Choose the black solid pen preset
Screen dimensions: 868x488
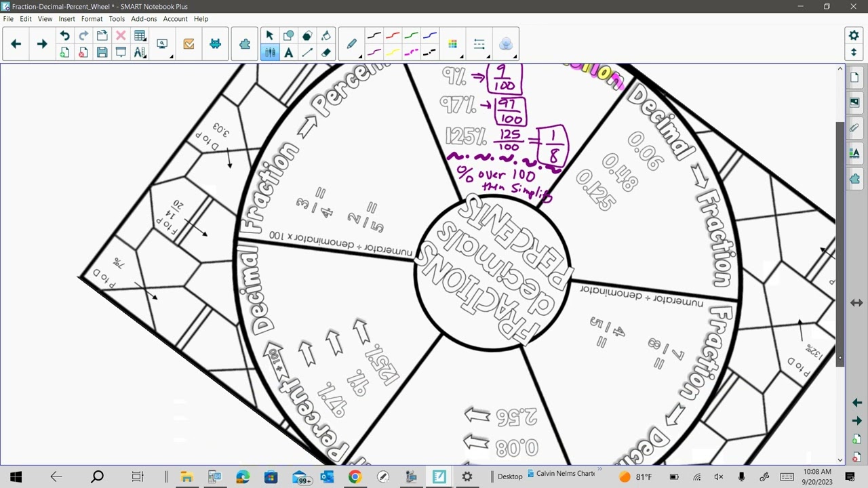pos(374,36)
